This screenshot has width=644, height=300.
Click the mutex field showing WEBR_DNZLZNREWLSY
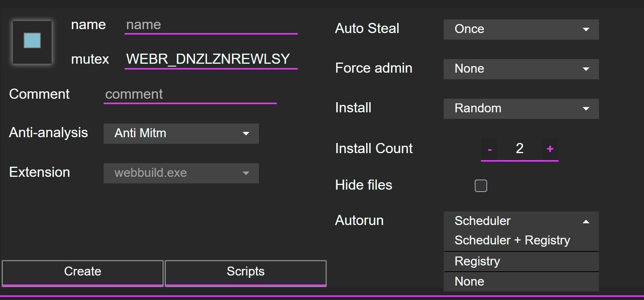pos(211,59)
